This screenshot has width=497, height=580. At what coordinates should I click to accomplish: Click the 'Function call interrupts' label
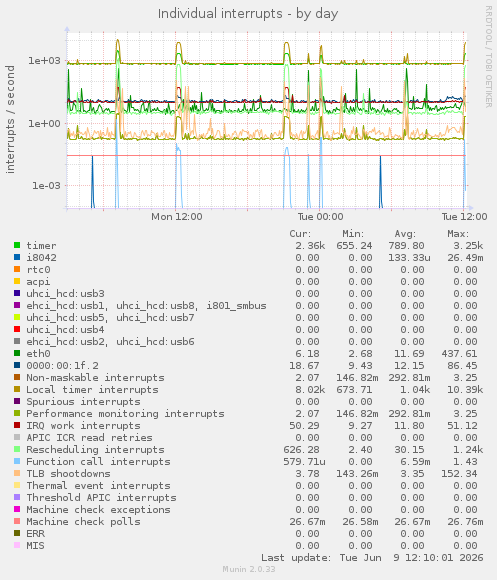click(98, 462)
